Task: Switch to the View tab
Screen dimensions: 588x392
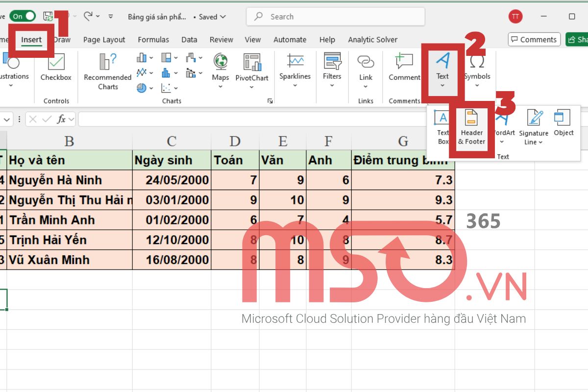Action: pyautogui.click(x=253, y=40)
